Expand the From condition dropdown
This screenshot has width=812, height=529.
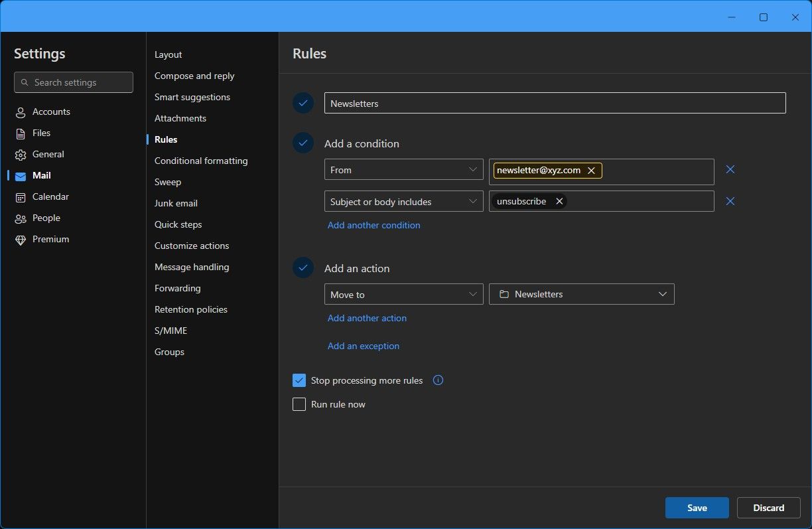click(403, 170)
